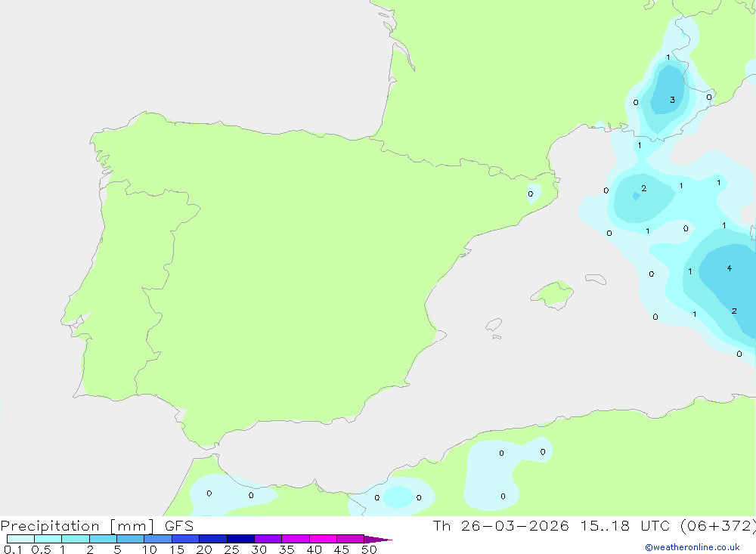Click the 0.1–0.5 mm legend color swatch
This screenshot has width=756, height=554.
(20, 539)
